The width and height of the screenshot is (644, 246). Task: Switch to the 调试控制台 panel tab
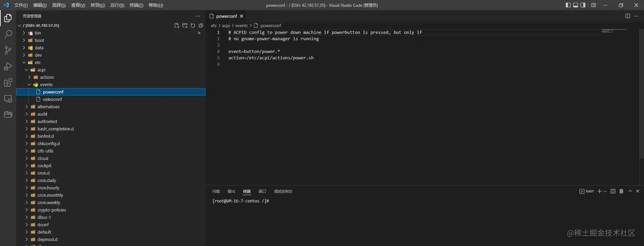[283, 192]
